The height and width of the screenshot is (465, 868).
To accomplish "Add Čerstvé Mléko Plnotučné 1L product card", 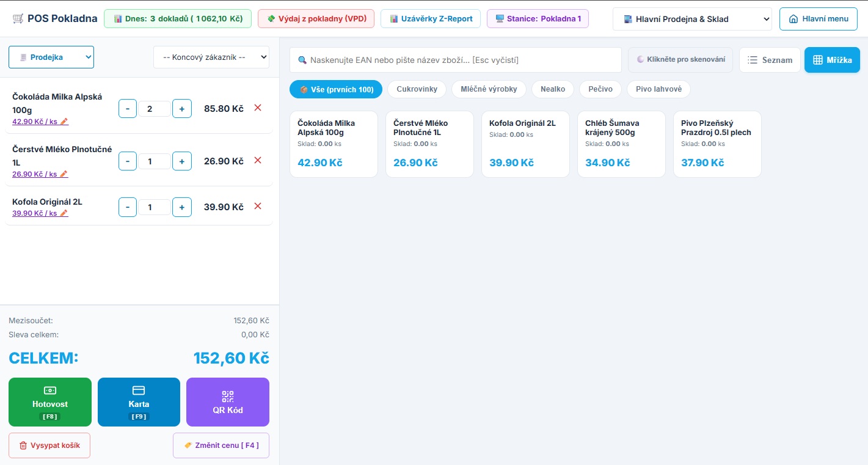I will point(429,144).
